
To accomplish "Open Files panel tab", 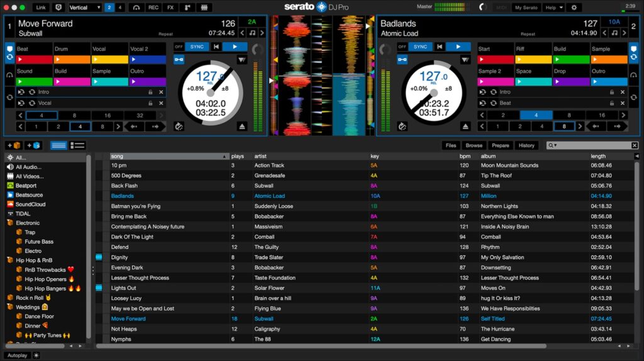I will click(x=450, y=145).
